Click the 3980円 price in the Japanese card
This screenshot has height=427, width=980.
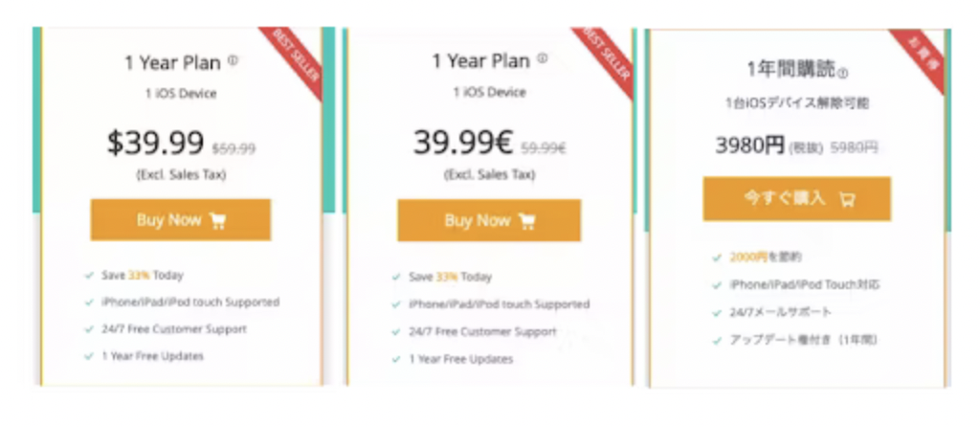[749, 146]
